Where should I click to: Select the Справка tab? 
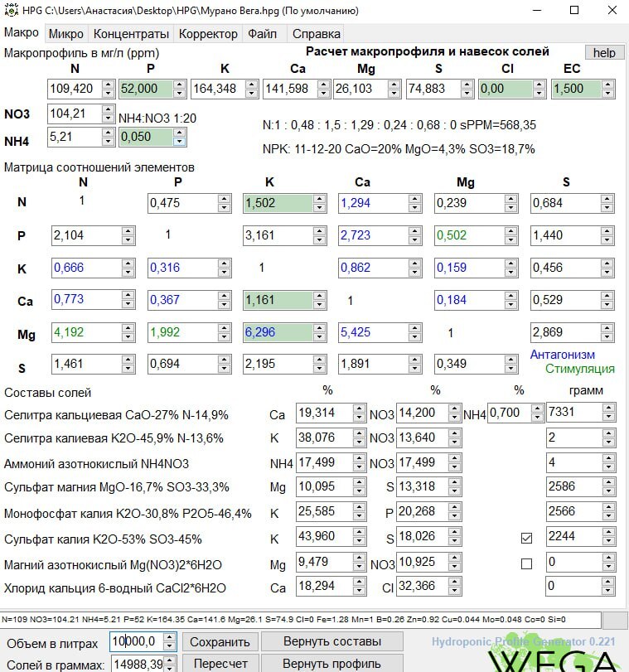(x=316, y=34)
